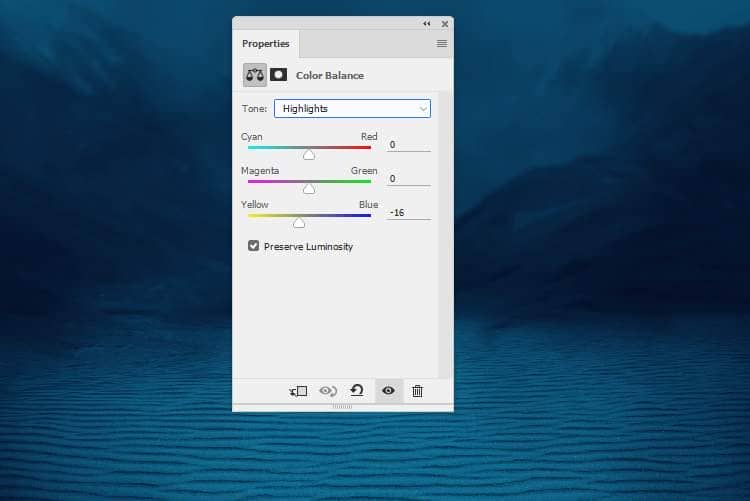750x501 pixels.
Task: Clip adjustment to layer below
Action: 298,391
